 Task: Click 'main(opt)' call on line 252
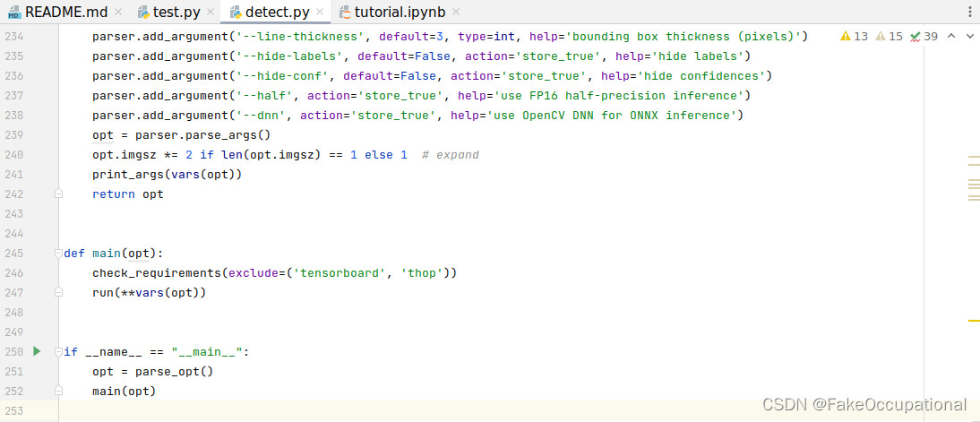[124, 391]
